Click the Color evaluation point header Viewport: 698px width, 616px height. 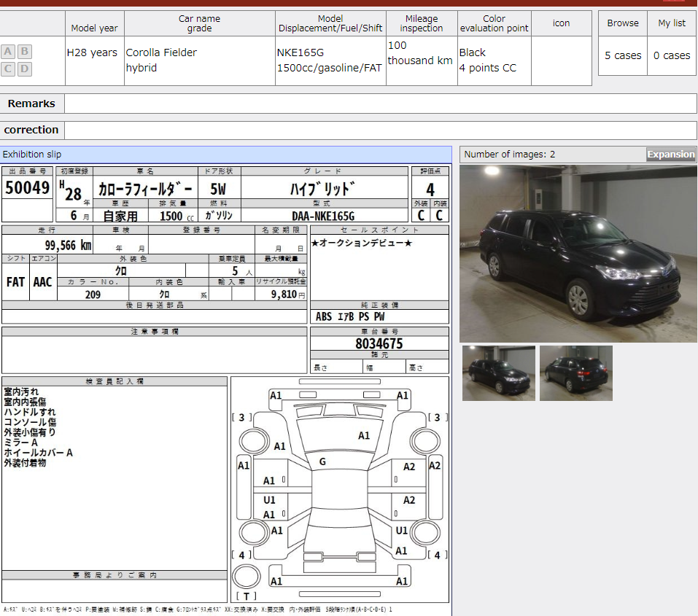click(x=494, y=23)
